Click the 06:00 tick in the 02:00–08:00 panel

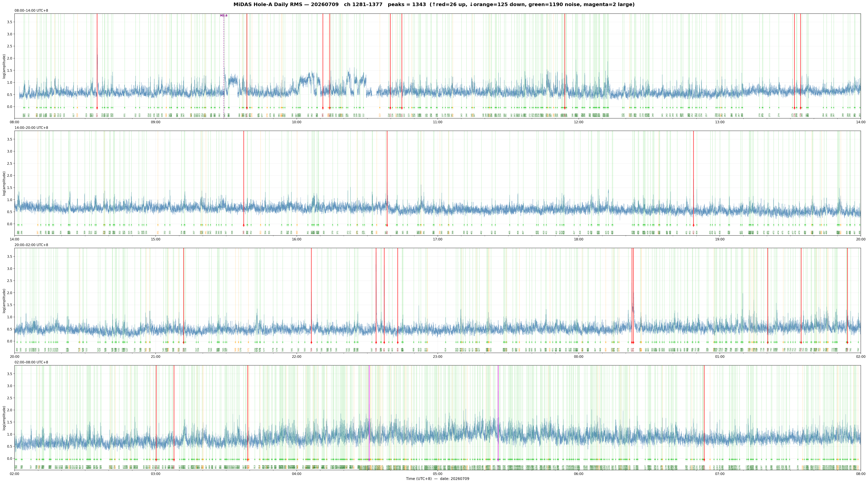pyautogui.click(x=579, y=474)
